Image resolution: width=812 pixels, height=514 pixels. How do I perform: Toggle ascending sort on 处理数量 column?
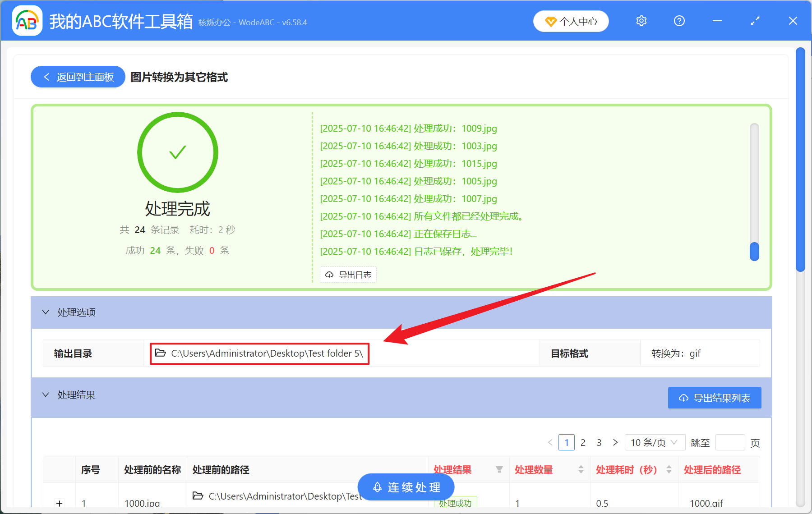tap(581, 467)
